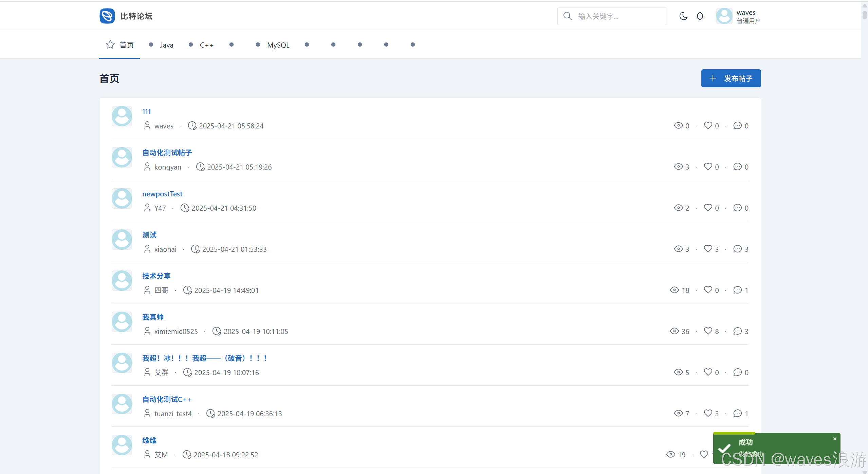Click comment icon on 测试 post
868x474 pixels.
click(737, 249)
